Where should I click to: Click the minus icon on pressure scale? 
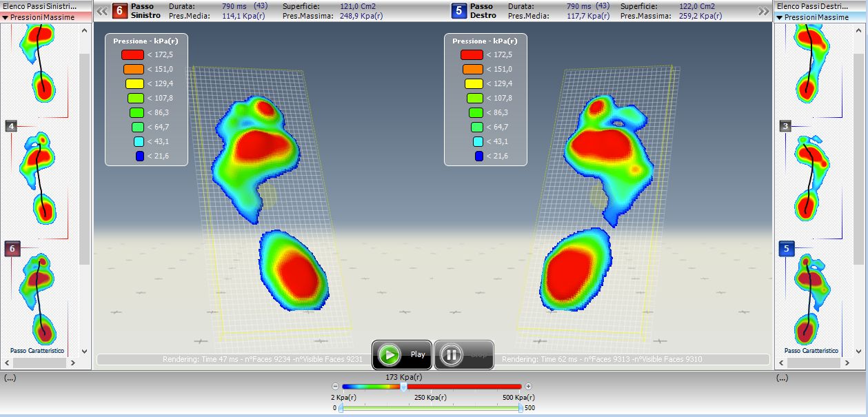pos(336,387)
